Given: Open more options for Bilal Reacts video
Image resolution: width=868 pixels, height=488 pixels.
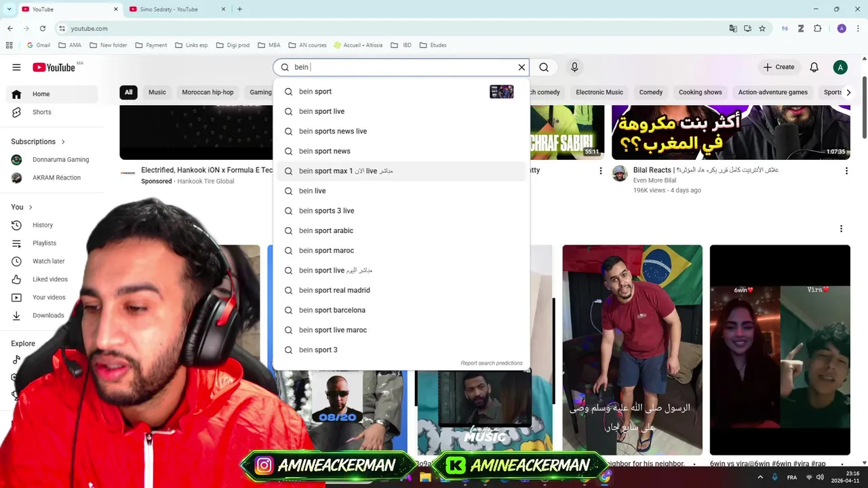Looking at the screenshot, I should [x=846, y=171].
